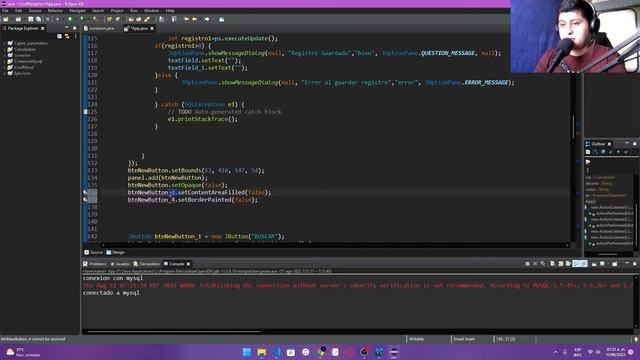Image resolution: width=640 pixels, height=360 pixels.
Task: Click "conectado a mysql" console line
Action: (x=111, y=293)
